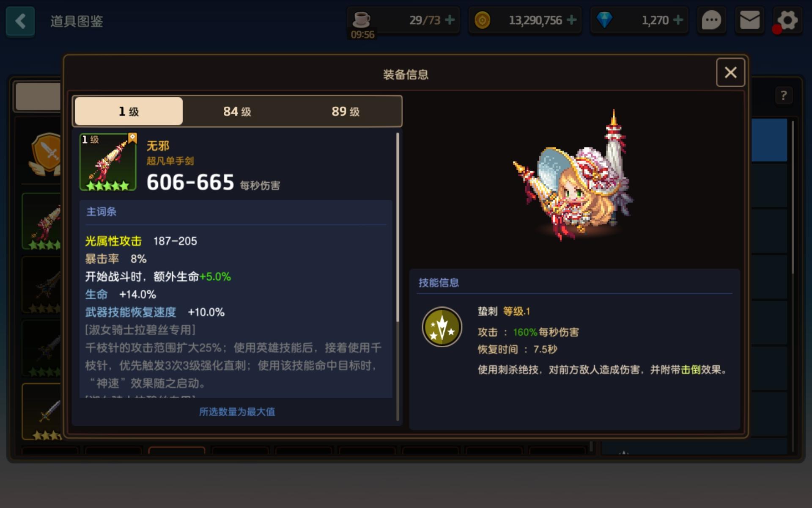Screen dimensions: 812x508
Task: Click the 无邪 weapon thumbnail
Action: 108,162
